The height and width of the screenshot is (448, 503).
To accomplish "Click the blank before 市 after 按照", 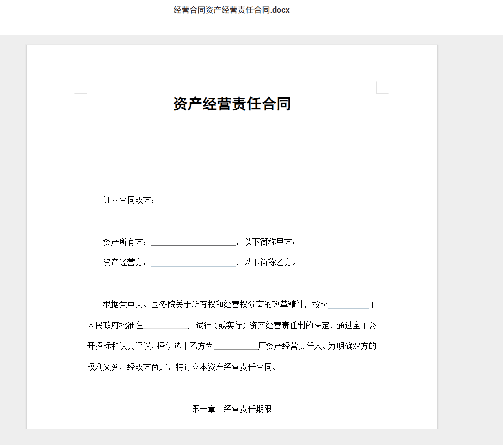I will 349,305.
